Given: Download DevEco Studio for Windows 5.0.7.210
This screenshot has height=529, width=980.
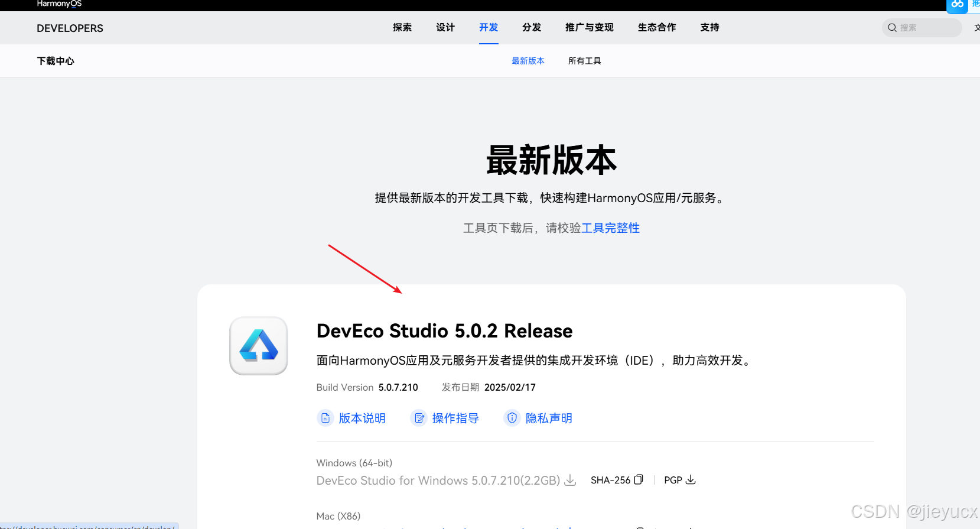Looking at the screenshot, I should click(438, 481).
